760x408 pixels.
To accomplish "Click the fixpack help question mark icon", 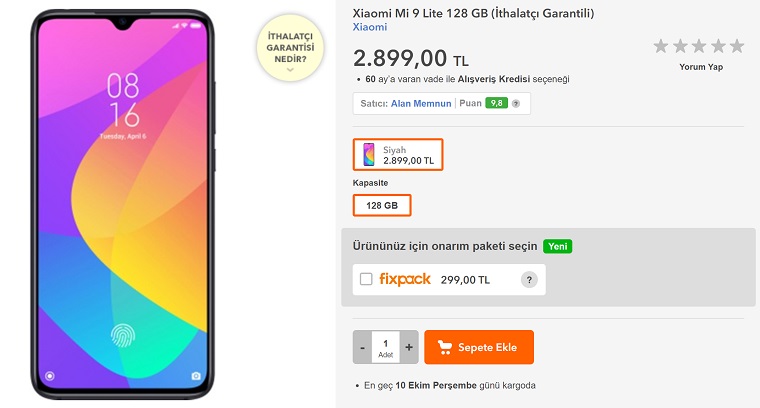I will point(529,280).
